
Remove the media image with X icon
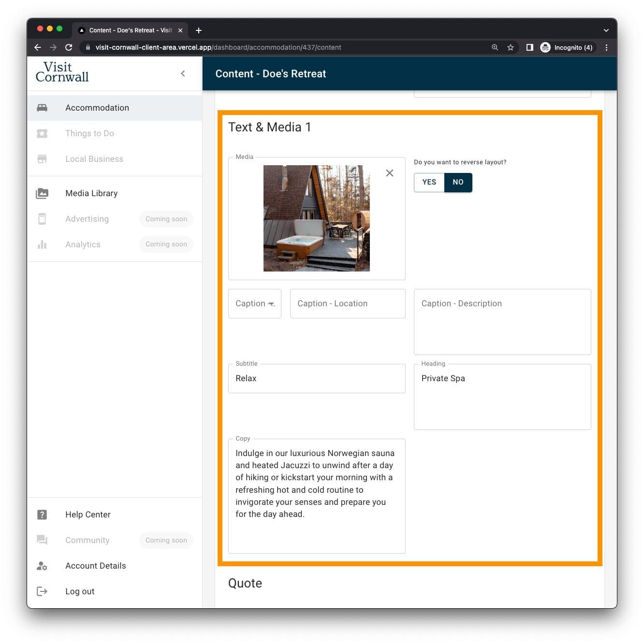390,173
